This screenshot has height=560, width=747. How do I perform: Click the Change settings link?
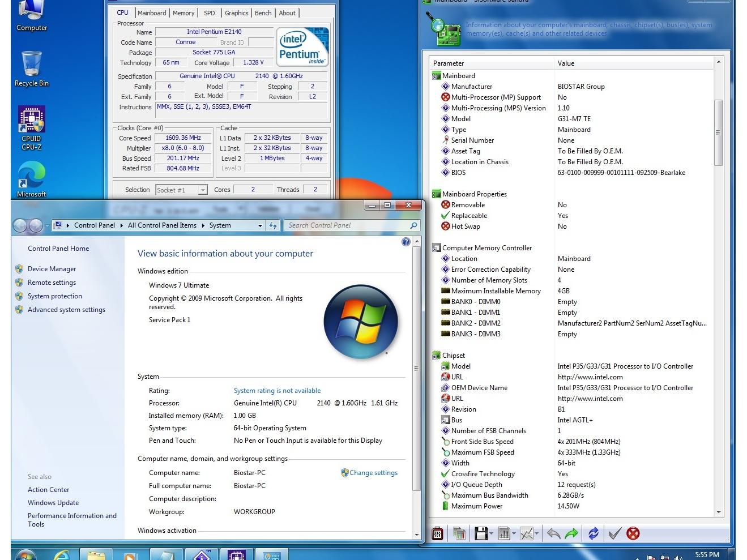click(373, 473)
